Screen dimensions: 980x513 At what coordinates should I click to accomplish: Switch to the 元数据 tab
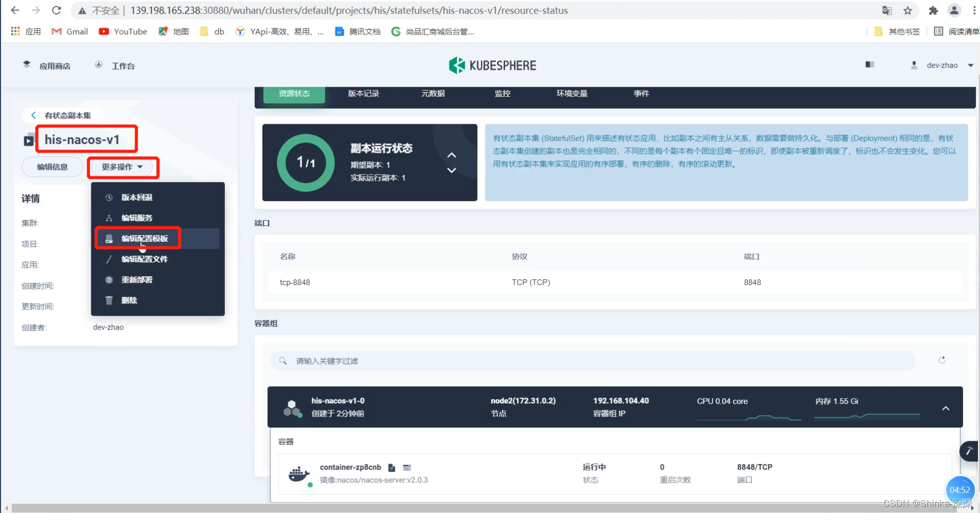433,94
